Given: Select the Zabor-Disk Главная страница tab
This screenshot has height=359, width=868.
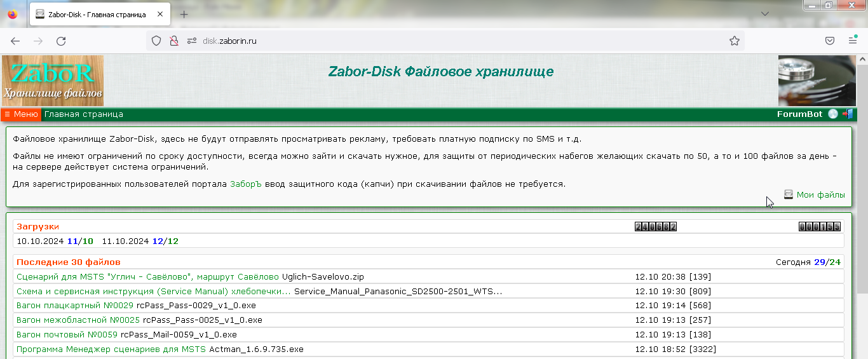Looking at the screenshot, I should click(x=95, y=14).
